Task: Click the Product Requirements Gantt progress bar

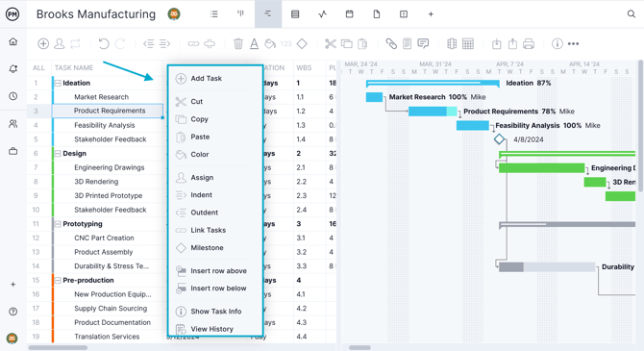Action: point(433,112)
